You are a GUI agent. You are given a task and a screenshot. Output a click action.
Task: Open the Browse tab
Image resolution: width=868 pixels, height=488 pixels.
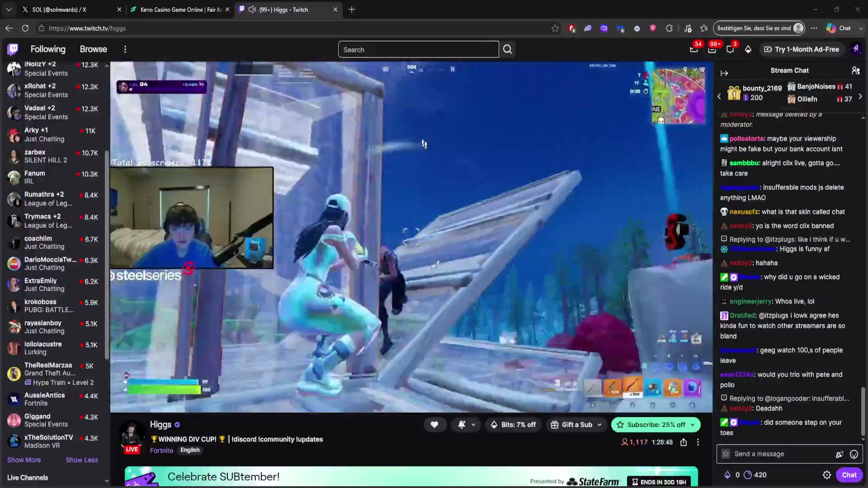94,49
